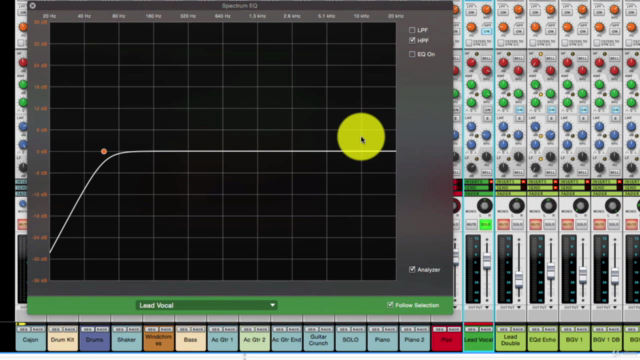Screen dimensions: 640x360
Task: Toggle LPF ON button on Lead Vocal strip
Action: pos(471,13)
